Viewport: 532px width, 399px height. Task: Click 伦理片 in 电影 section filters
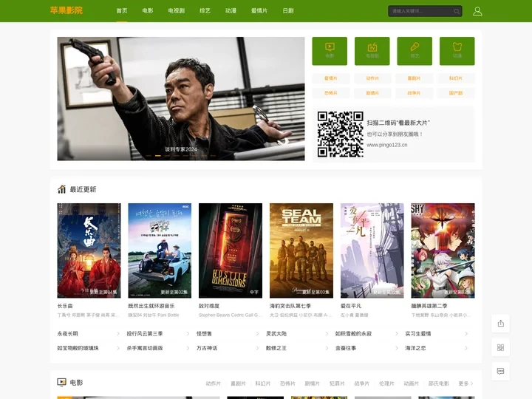[x=386, y=383]
